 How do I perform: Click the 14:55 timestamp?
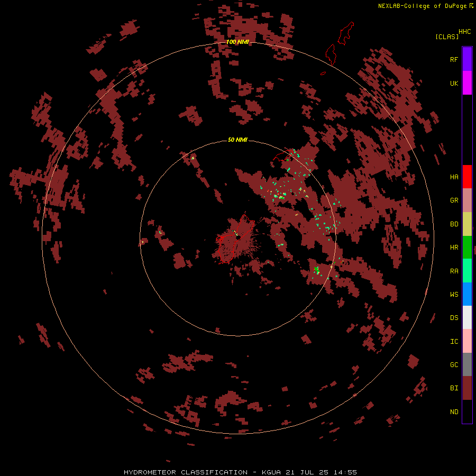tap(345, 472)
